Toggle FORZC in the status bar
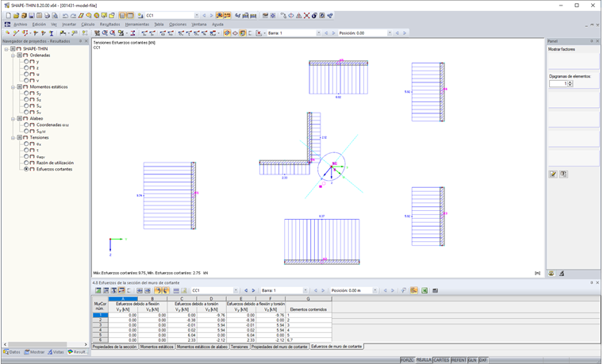 tap(407, 360)
